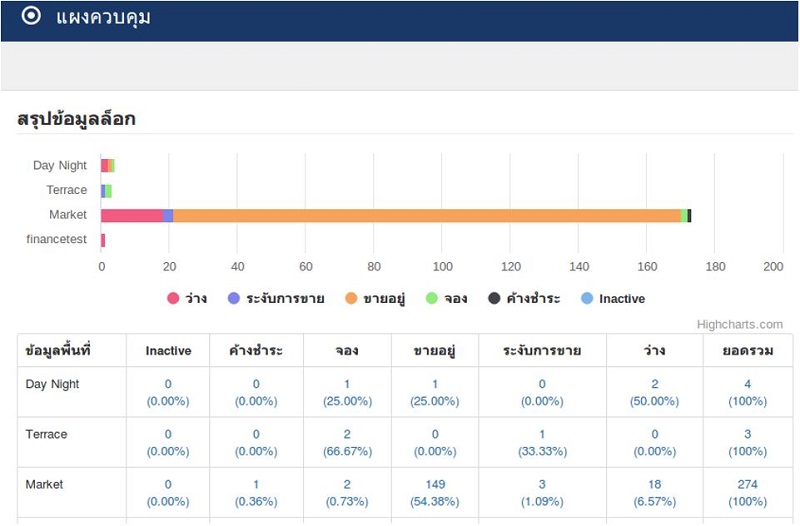The height and width of the screenshot is (526, 800).
Task: Click the Terrace row label in table
Action: tap(46, 434)
